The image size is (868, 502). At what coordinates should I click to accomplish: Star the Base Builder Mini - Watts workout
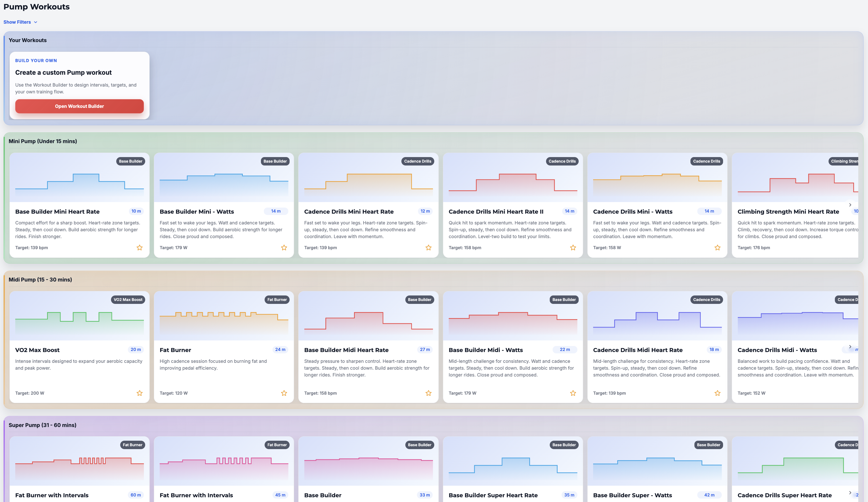click(x=284, y=248)
